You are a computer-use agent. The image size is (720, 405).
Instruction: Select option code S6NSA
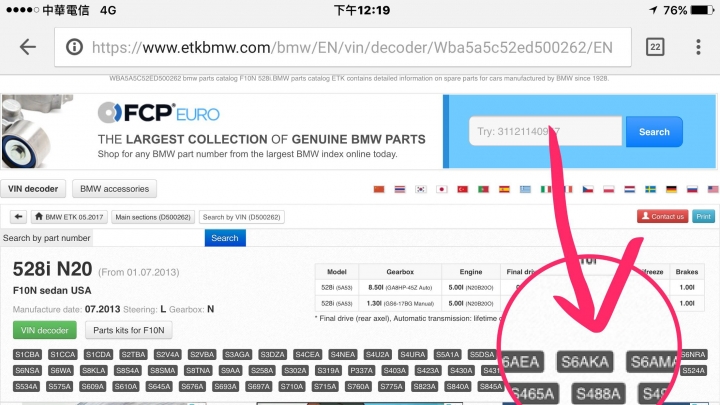click(x=28, y=371)
